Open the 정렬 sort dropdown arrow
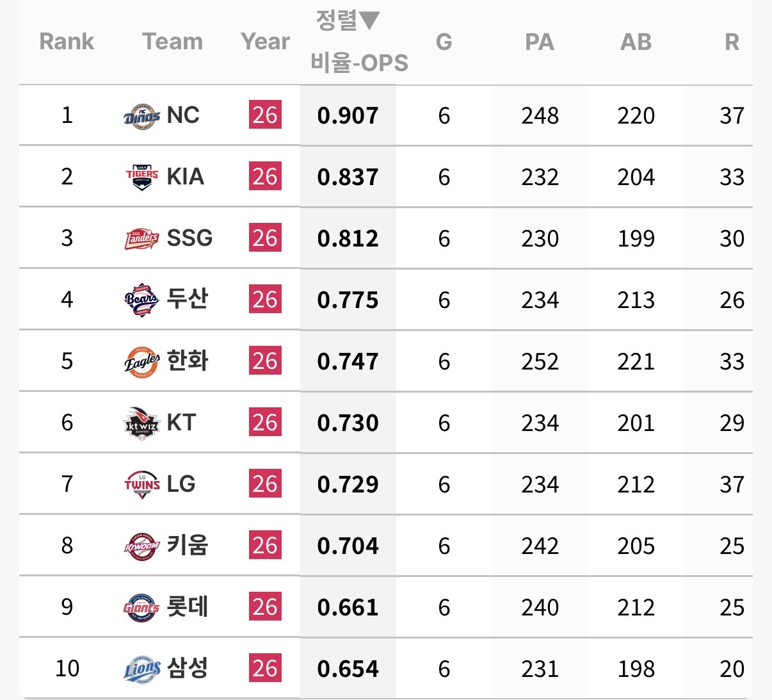Viewport: 772px width, 700px height. 369,20
